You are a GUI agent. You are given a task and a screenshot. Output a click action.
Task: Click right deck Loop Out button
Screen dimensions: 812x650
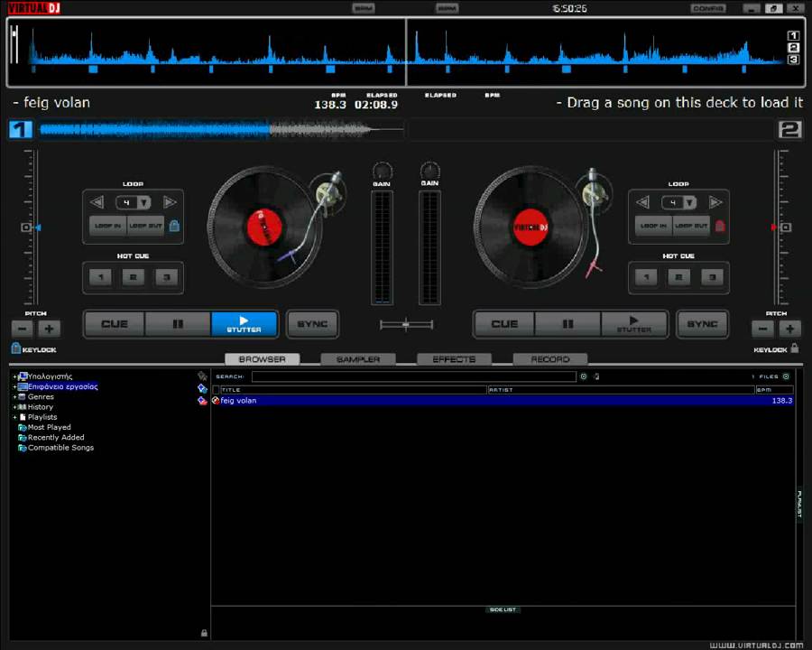pyautogui.click(x=691, y=226)
